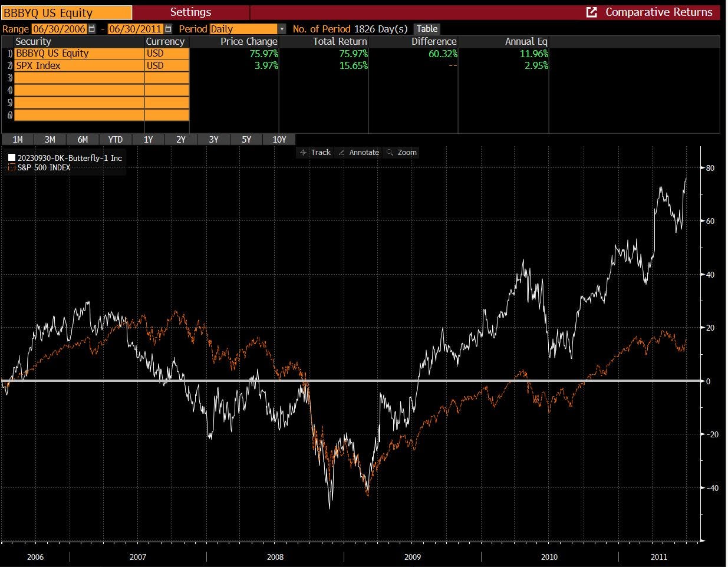Open the Settings menu
This screenshot has width=728, height=567.
coord(191,12)
